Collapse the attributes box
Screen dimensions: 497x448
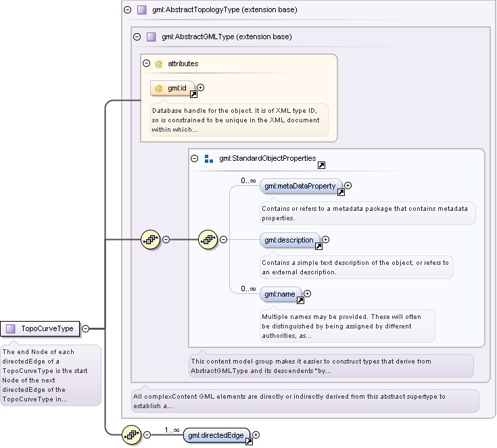(x=146, y=64)
